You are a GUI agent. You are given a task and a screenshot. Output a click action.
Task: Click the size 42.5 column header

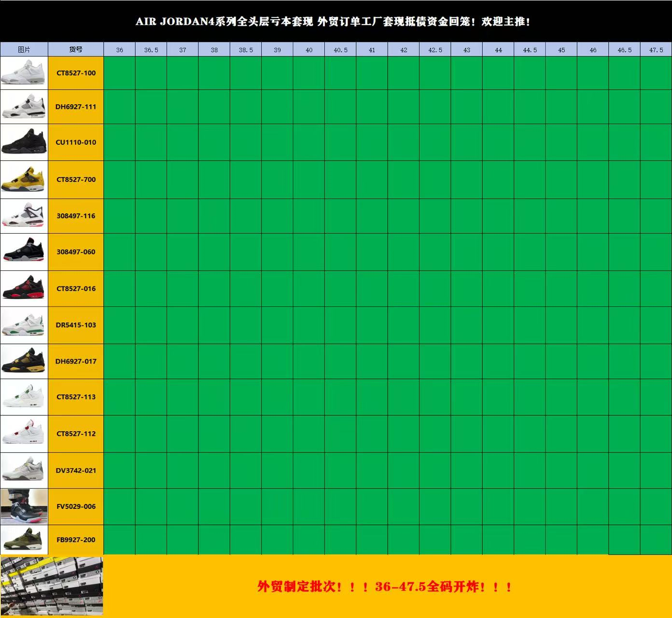[435, 50]
